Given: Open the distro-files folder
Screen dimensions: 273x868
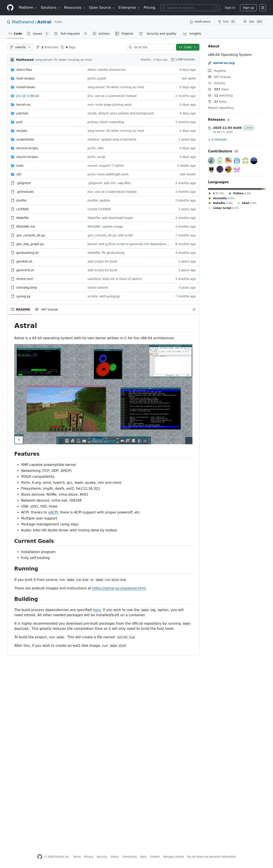Looking at the screenshot, I should click(24, 70).
